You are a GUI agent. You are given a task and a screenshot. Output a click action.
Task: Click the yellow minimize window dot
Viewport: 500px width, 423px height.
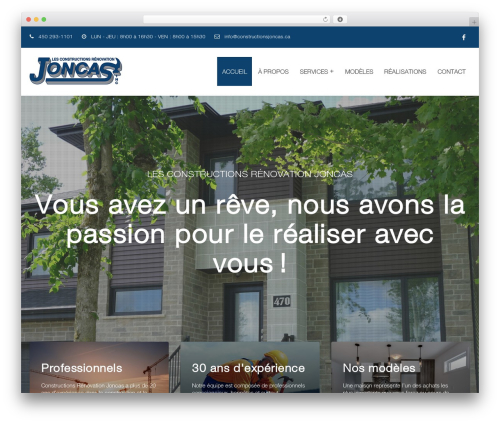(x=36, y=20)
